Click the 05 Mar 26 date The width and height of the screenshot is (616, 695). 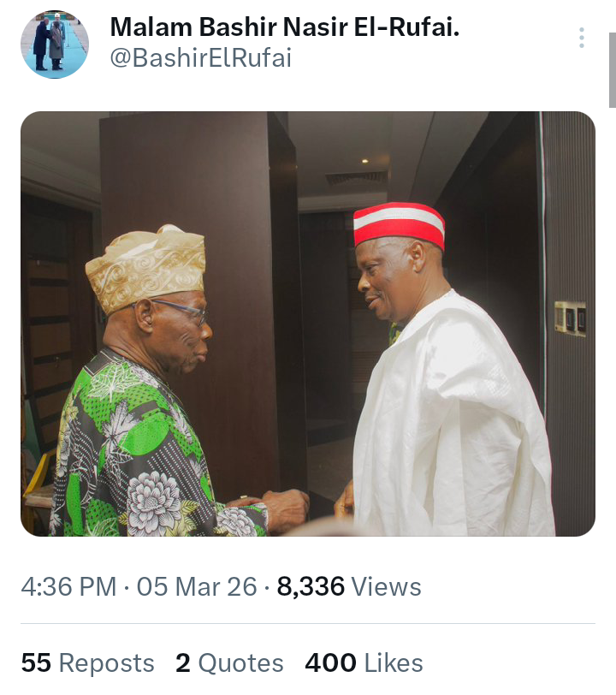pyautogui.click(x=197, y=587)
